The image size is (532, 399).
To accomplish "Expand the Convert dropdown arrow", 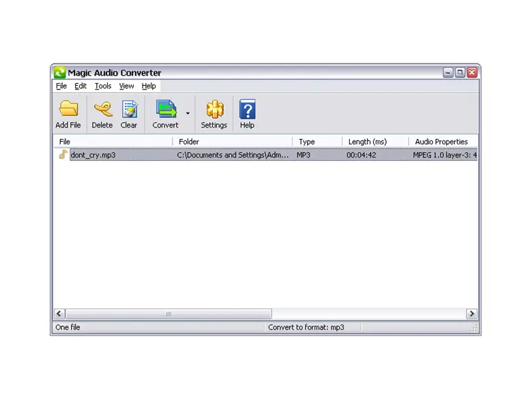I will pos(188,113).
